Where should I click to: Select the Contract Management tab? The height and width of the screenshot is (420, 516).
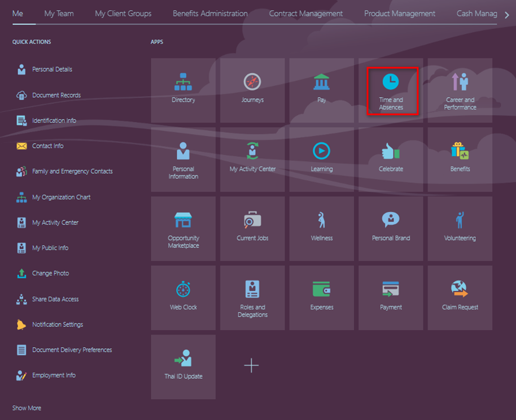305,14
